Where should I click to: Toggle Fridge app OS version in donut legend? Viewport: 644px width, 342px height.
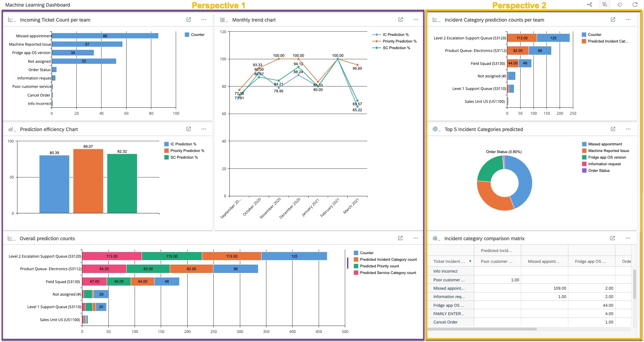604,157
